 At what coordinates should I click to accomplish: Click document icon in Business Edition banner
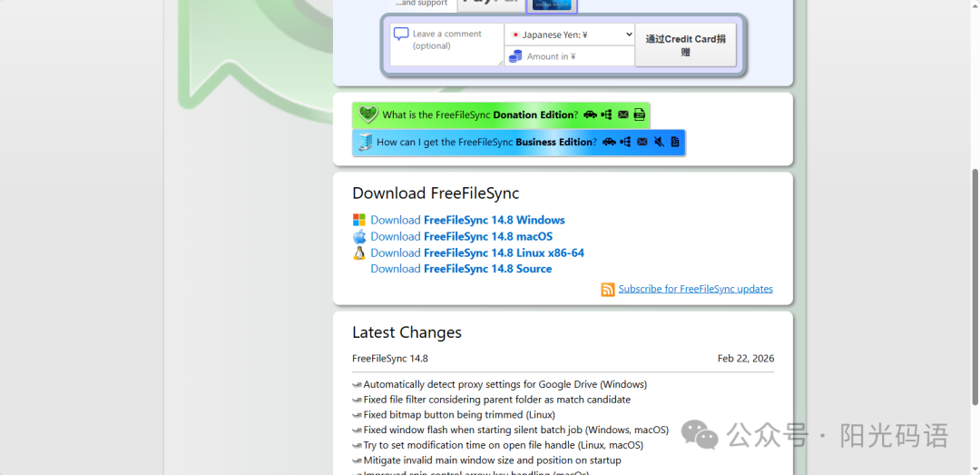click(x=675, y=142)
